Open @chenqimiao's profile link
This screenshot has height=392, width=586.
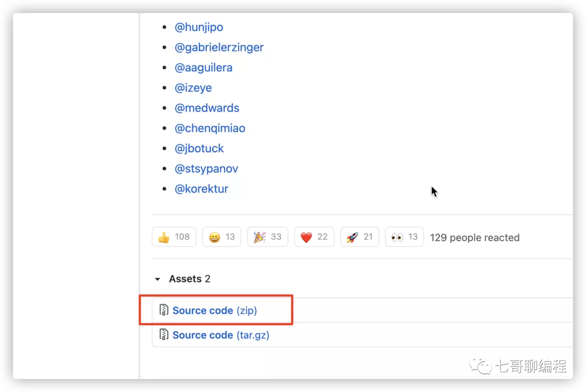pos(210,128)
